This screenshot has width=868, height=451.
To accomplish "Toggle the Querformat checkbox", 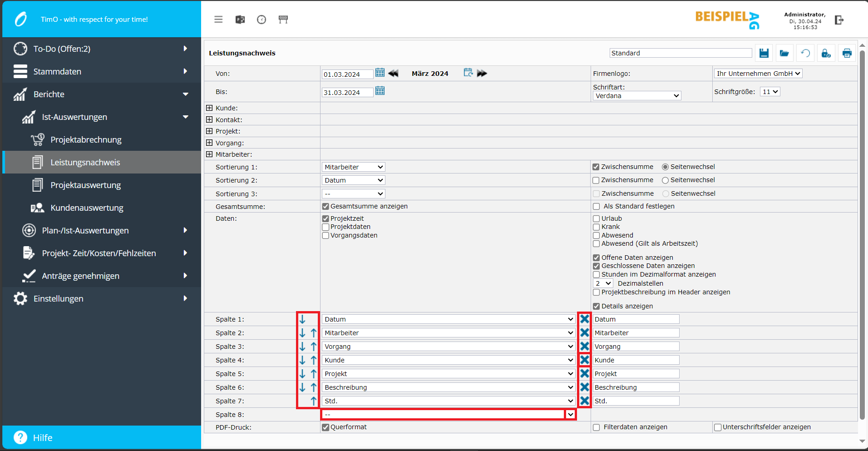I will (x=325, y=427).
